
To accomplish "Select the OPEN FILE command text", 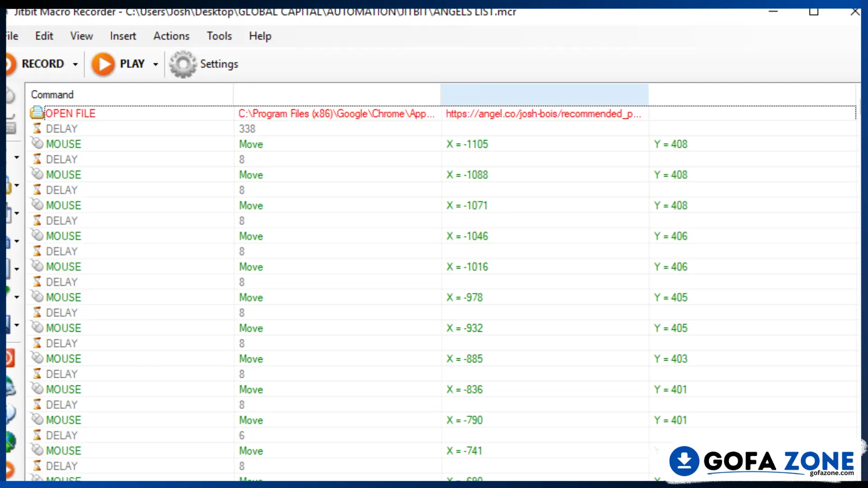I will pyautogui.click(x=71, y=113).
